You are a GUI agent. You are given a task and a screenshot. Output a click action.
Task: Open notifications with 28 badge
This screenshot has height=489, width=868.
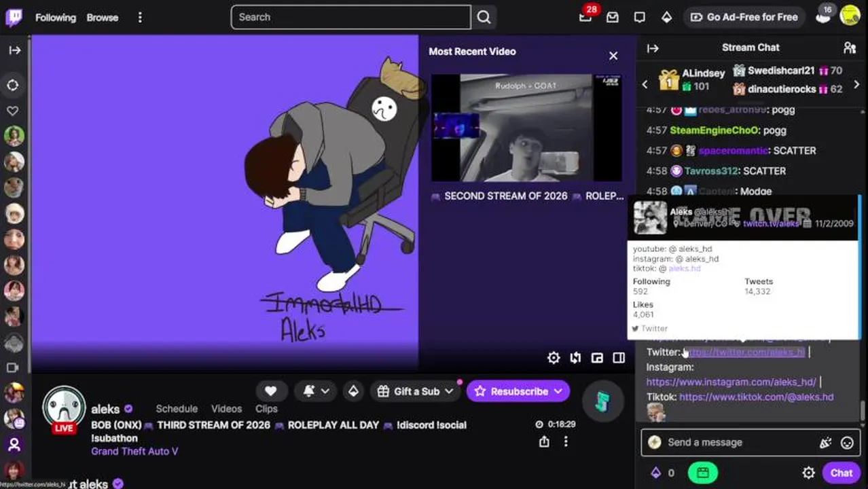586,16
